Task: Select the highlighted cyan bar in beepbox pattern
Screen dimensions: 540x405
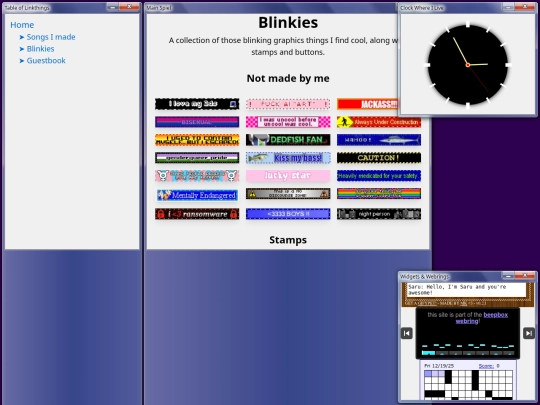Action: pos(428,353)
